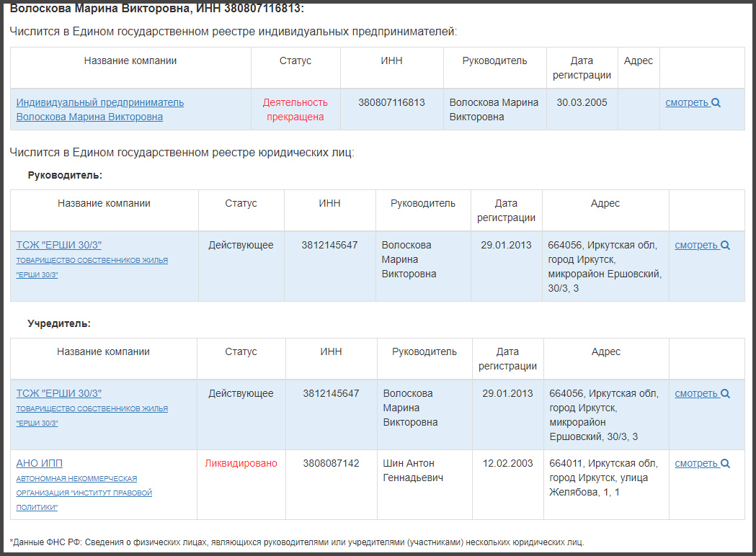Select the manager name Шин Антон Геннадьевич
The width and height of the screenshot is (756, 556).
(413, 471)
